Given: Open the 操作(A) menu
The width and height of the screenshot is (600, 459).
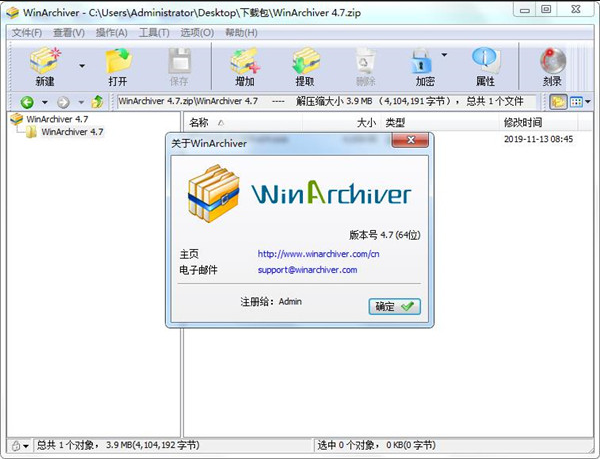Looking at the screenshot, I should pyautogui.click(x=111, y=33).
